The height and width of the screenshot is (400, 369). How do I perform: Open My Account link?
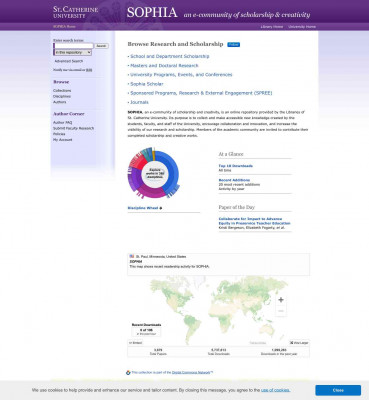(x=63, y=140)
